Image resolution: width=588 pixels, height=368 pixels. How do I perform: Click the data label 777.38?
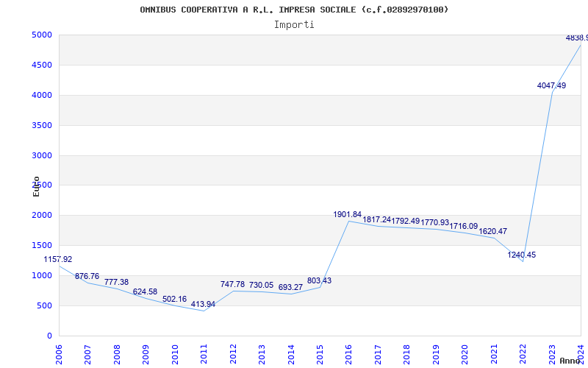click(x=116, y=282)
